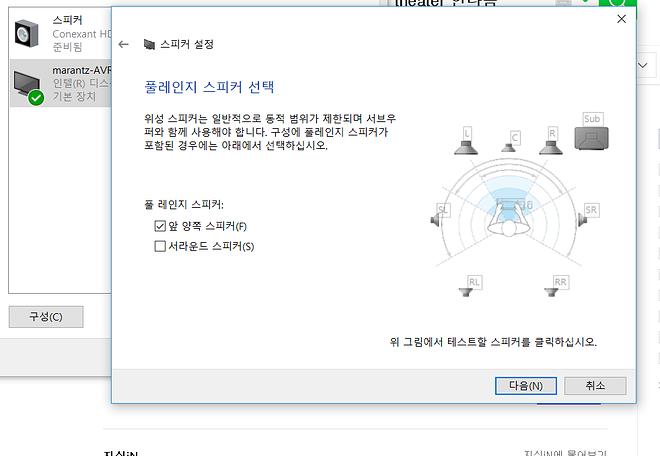
Task: Uncheck 앞 양쪽 스피커(F) checkbox
Action: point(160,226)
